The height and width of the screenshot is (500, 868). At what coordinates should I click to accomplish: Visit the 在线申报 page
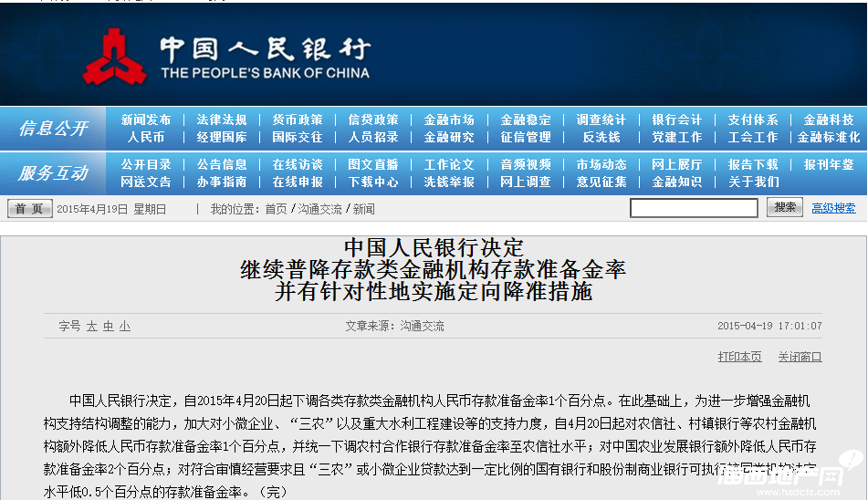coord(298,182)
